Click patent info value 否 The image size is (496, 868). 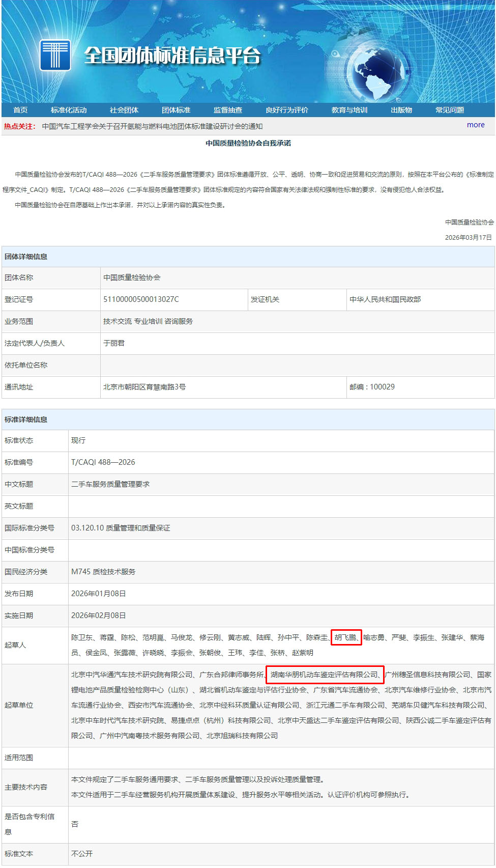pyautogui.click(x=75, y=824)
